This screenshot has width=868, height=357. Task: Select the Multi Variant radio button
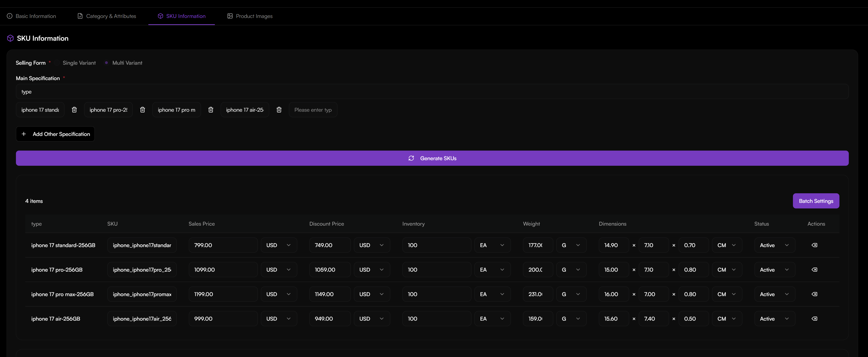pos(106,63)
